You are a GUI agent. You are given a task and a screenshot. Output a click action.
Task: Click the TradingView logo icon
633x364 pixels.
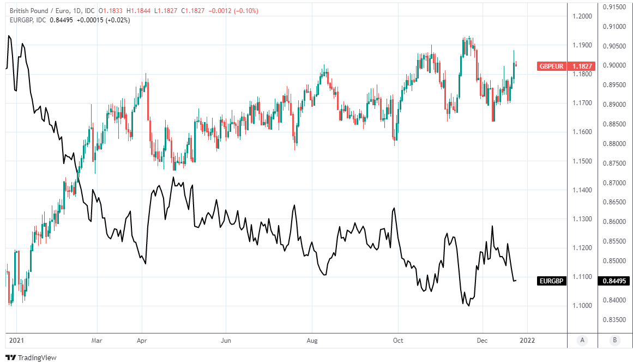point(10,357)
